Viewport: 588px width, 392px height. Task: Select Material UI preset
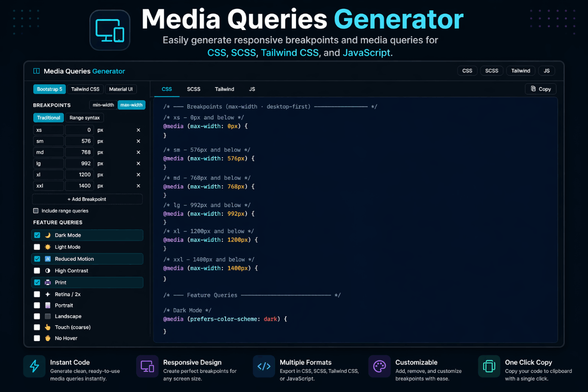121,89
